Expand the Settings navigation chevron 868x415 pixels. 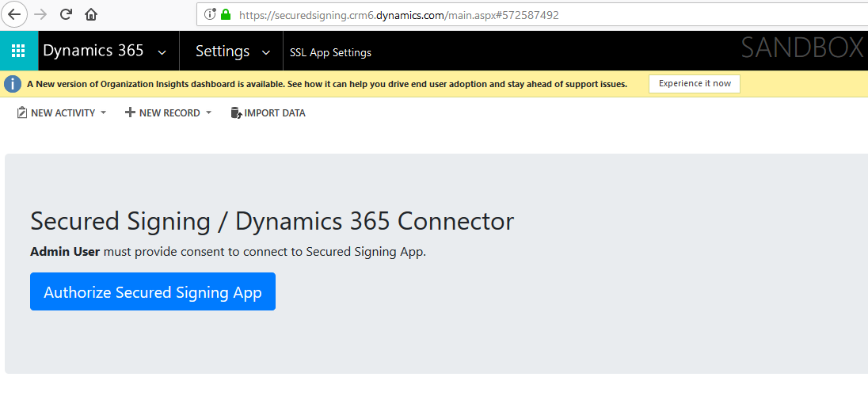click(x=265, y=52)
